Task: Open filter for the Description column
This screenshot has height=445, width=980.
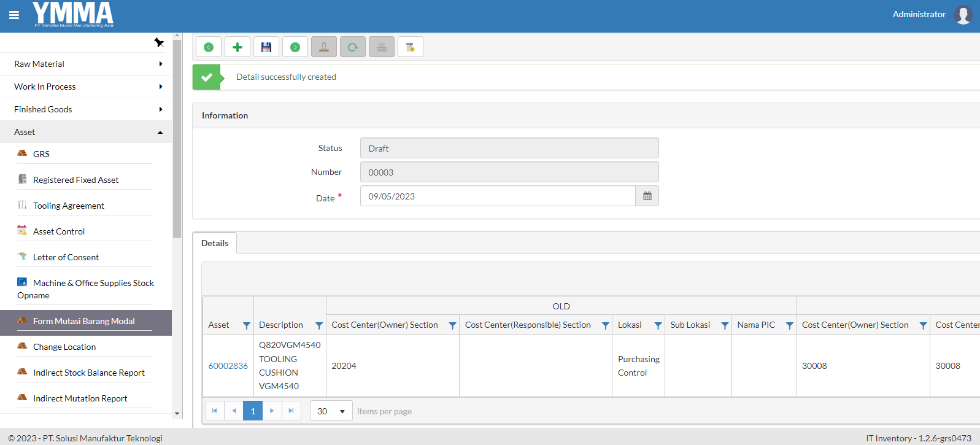Action: pyautogui.click(x=318, y=325)
